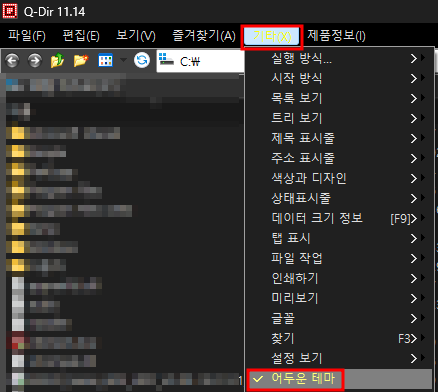Open the 편집(E) menu
This screenshot has height=392, width=438.
coord(81,36)
